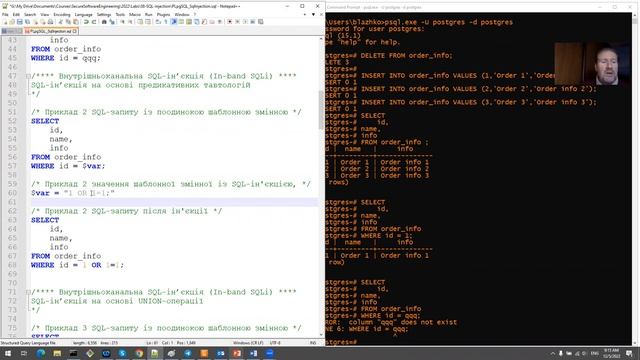The image size is (640, 360).
Task: Click the Replace icon next to Find
Action: click(x=112, y=22)
